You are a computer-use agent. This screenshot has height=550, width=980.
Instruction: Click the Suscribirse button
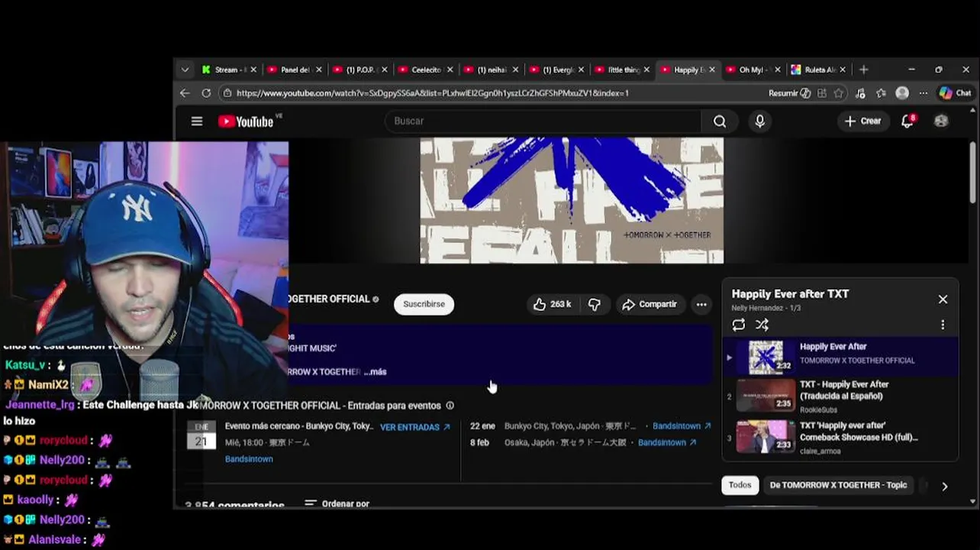click(424, 304)
